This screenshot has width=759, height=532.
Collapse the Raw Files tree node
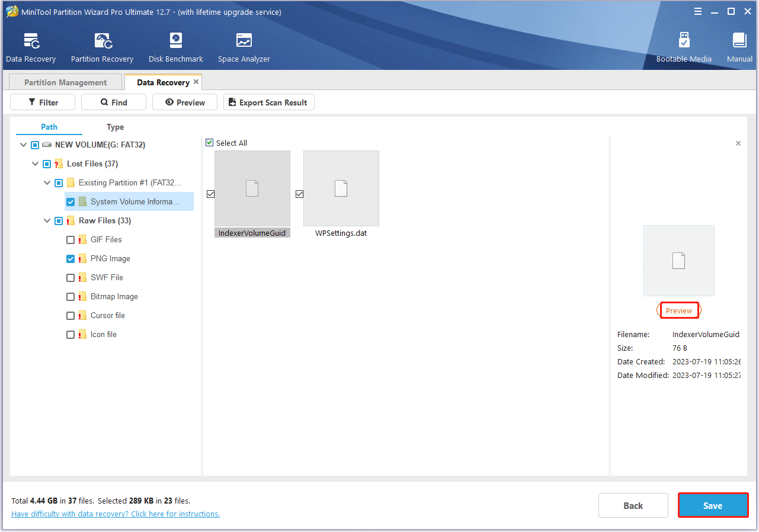click(47, 220)
